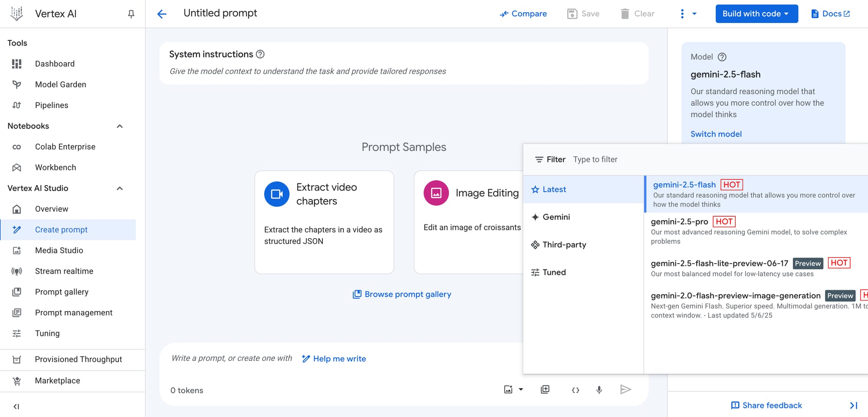The height and width of the screenshot is (417, 868).
Task: Insert media using the image-plus icon
Action: [x=508, y=390]
